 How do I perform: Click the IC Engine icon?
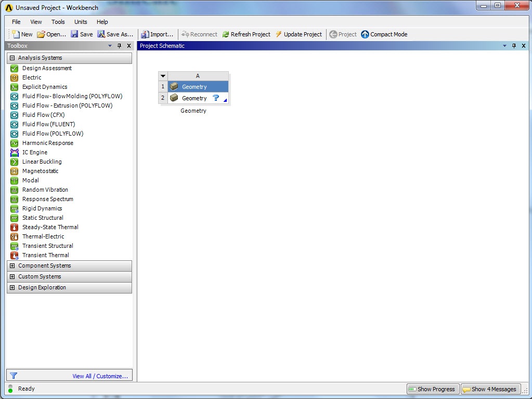point(14,152)
